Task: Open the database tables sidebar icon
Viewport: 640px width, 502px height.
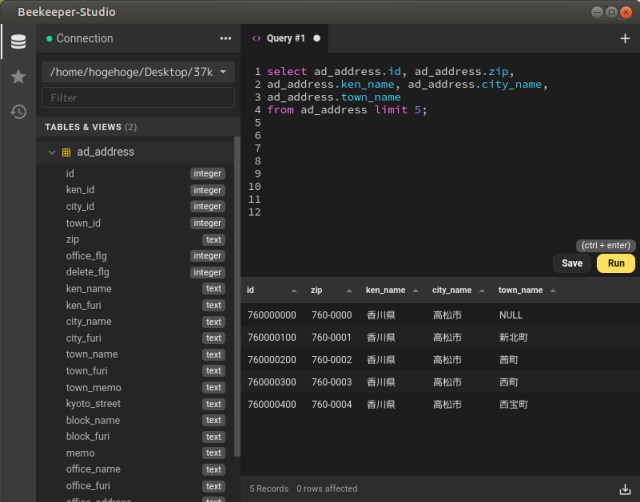Action: pyautogui.click(x=18, y=42)
